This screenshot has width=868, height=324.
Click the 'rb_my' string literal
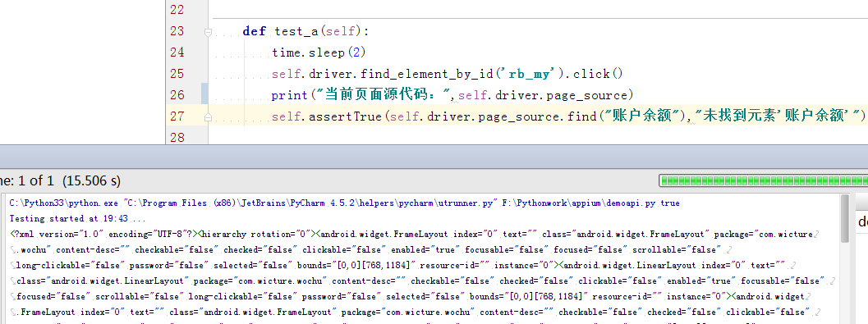point(530,74)
